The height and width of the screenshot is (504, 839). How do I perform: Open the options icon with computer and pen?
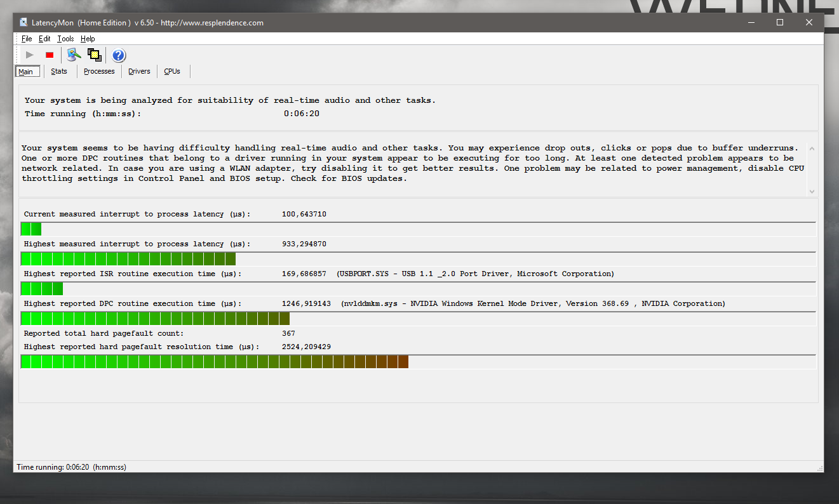tap(74, 55)
